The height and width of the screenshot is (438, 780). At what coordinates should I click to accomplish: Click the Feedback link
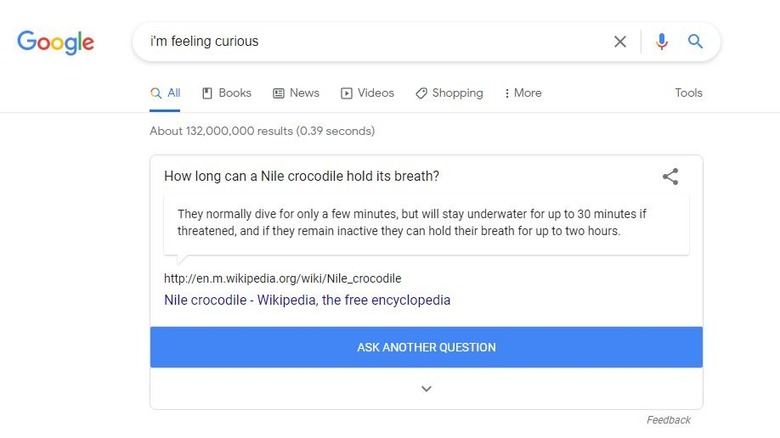coord(668,420)
